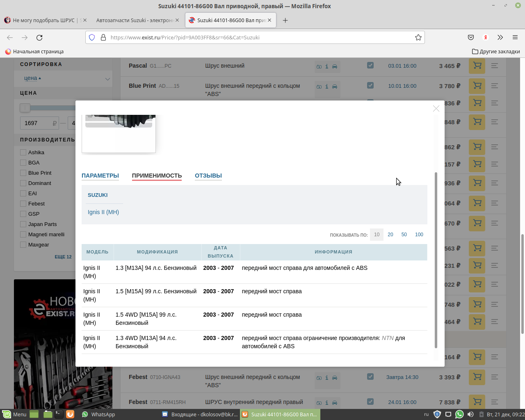Expand 'ЕЩЕ 12' more manufacturers

coord(63,257)
